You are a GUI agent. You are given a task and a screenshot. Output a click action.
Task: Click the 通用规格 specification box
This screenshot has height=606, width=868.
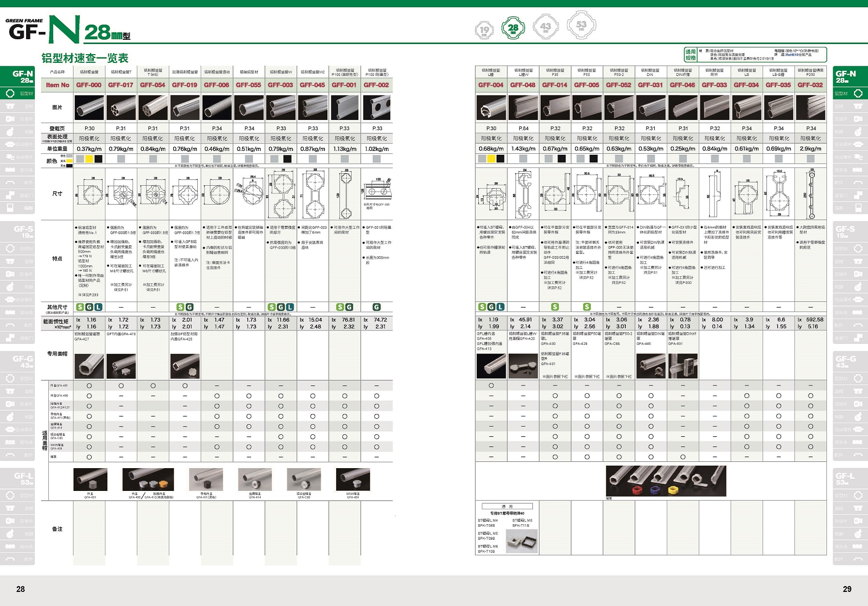coord(755,55)
